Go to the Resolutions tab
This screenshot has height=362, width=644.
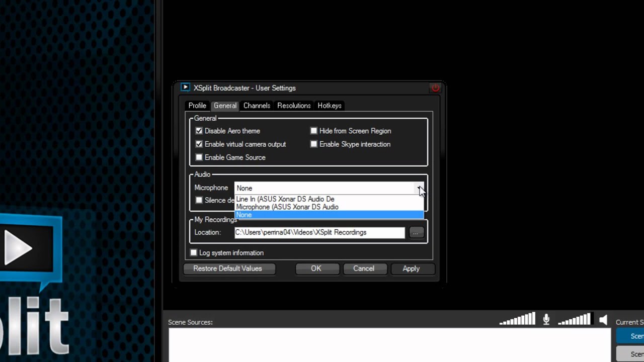[x=294, y=106]
